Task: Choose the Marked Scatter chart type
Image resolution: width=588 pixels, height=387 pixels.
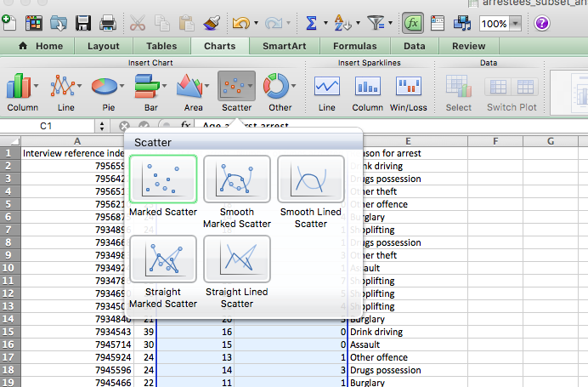Action: 163,179
